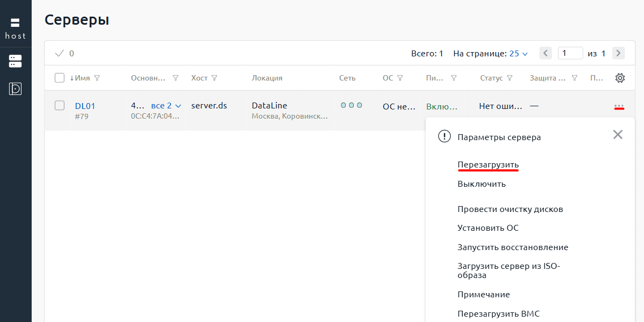
Task: Go to next page arrow
Action: [619, 53]
